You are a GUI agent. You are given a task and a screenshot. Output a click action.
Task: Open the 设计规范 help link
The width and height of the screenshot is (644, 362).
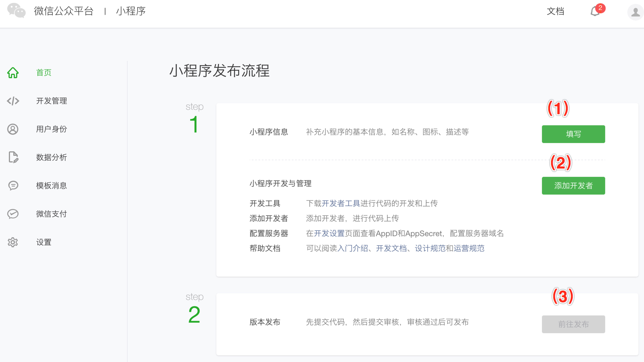tap(430, 248)
